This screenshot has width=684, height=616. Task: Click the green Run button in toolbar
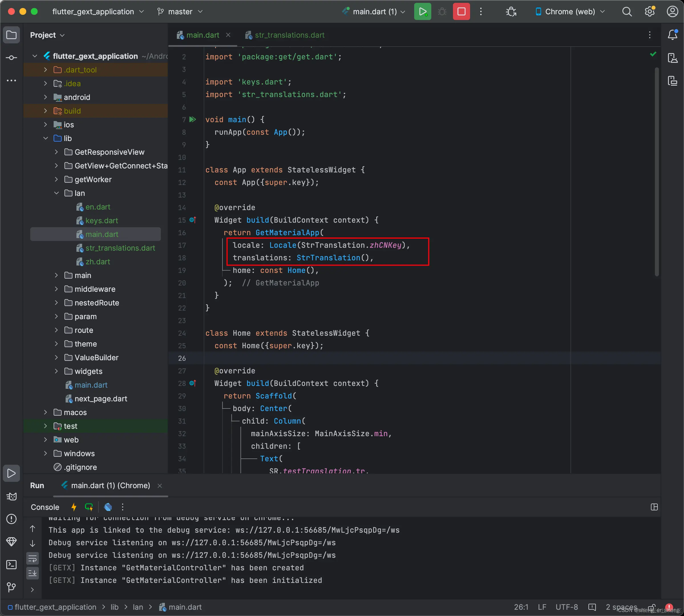pos(422,11)
